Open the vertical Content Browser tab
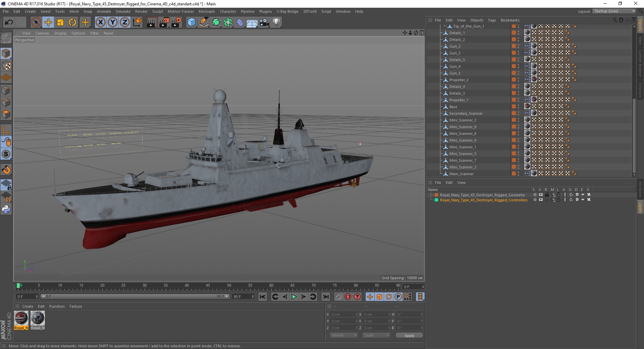This screenshot has width=644, height=349. (x=640, y=63)
